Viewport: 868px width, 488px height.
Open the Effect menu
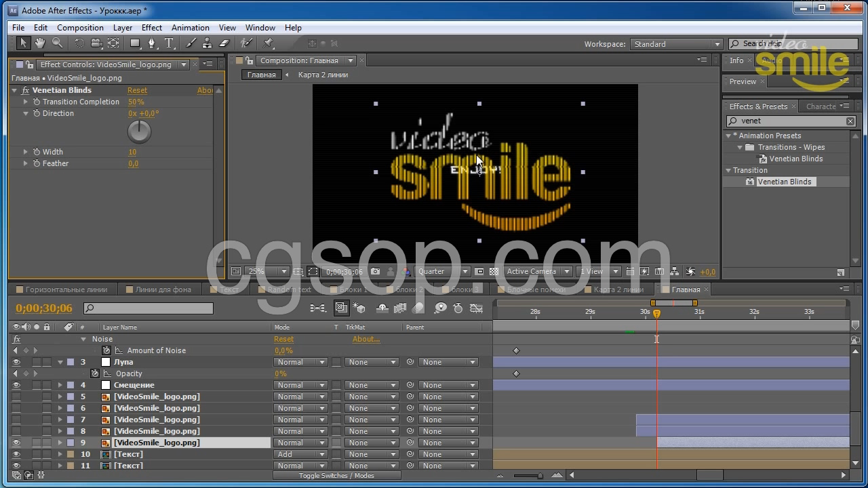tap(152, 28)
